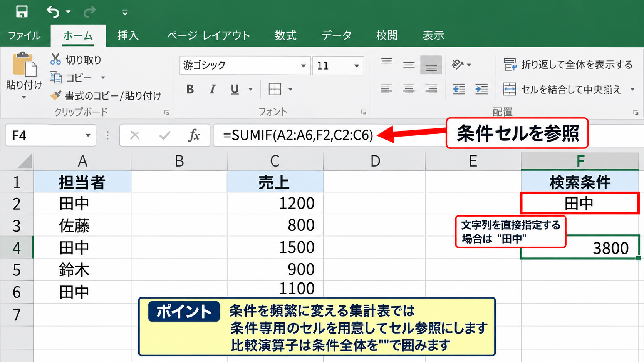Click the Undo arrow icon
Image resolution: width=644 pixels, height=362 pixels.
point(53,12)
